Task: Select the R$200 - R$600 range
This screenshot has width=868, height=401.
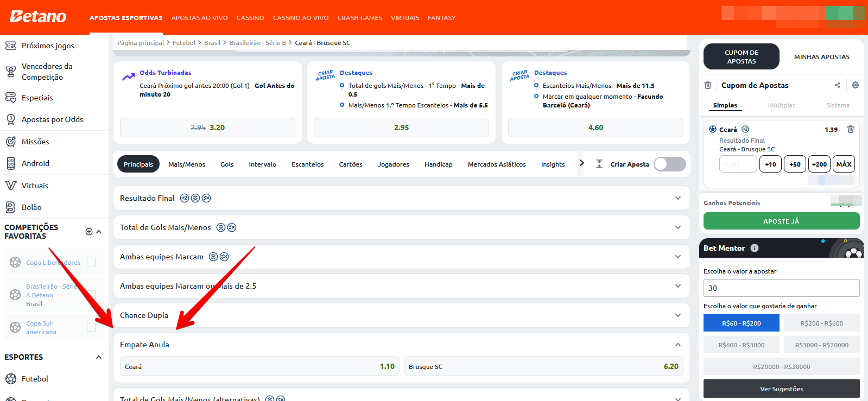Action: click(x=822, y=323)
